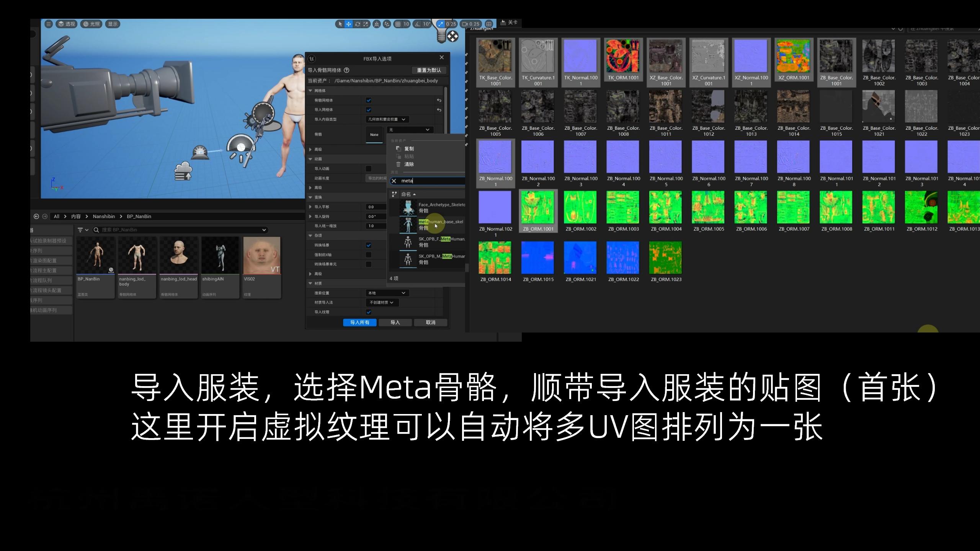Click the filter icon in content browser
This screenshot has width=980, height=551.
[80, 230]
